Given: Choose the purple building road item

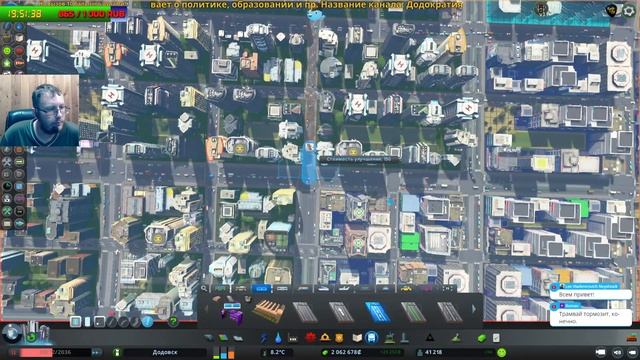Looking at the screenshot, I should click(x=232, y=313).
